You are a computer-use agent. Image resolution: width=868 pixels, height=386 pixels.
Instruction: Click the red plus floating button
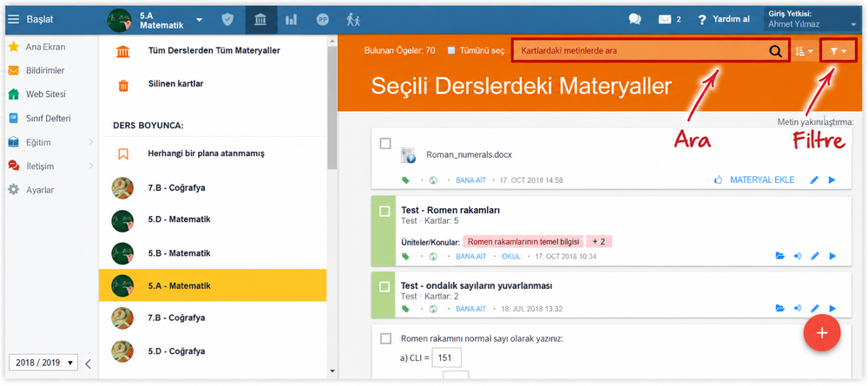tap(821, 332)
